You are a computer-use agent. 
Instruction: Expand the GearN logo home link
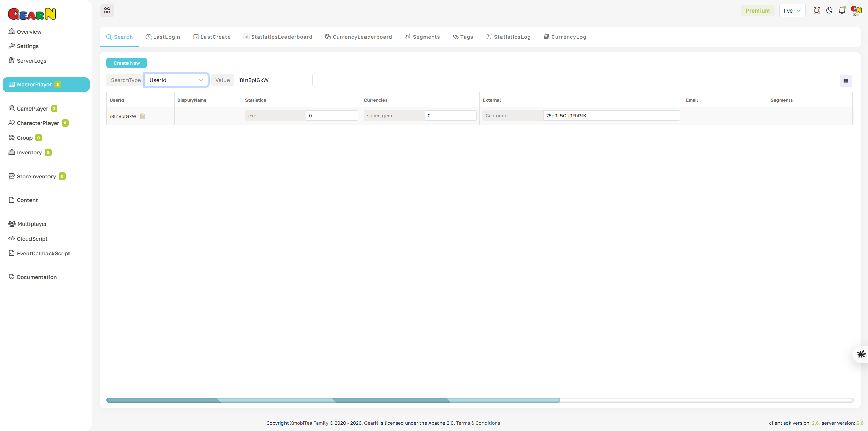pos(32,14)
